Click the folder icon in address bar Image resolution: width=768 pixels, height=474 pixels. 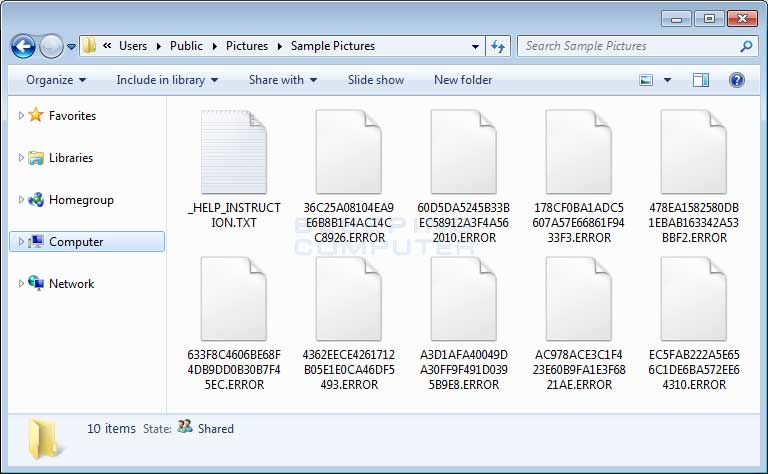(89, 46)
